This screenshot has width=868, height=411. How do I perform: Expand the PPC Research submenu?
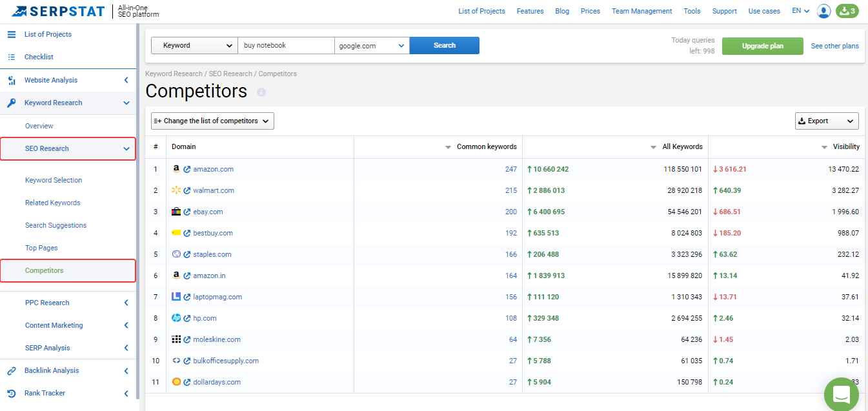click(126, 303)
